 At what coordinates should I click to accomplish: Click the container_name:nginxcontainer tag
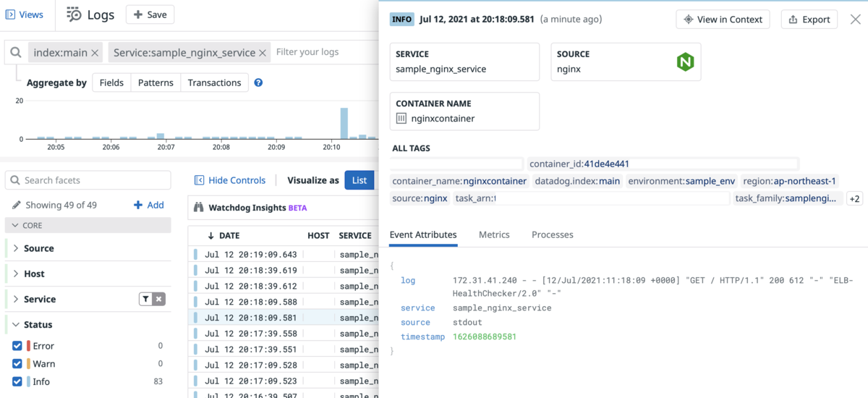pyautogui.click(x=459, y=181)
